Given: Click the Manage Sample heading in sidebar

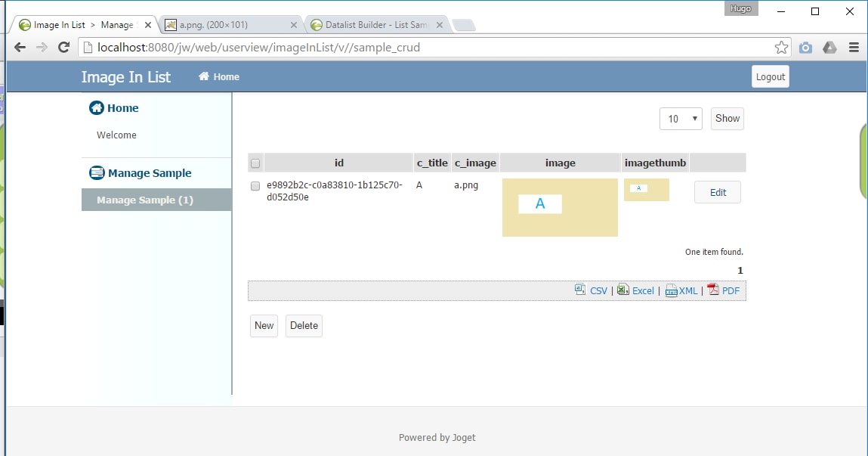Looking at the screenshot, I should click(150, 173).
